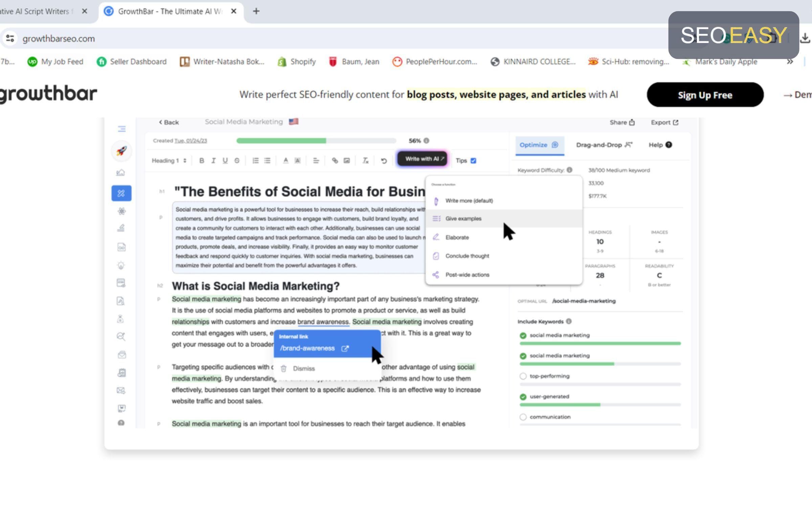Insert a link with chain icon
Viewport: 812px width, 508px height.
click(x=335, y=161)
